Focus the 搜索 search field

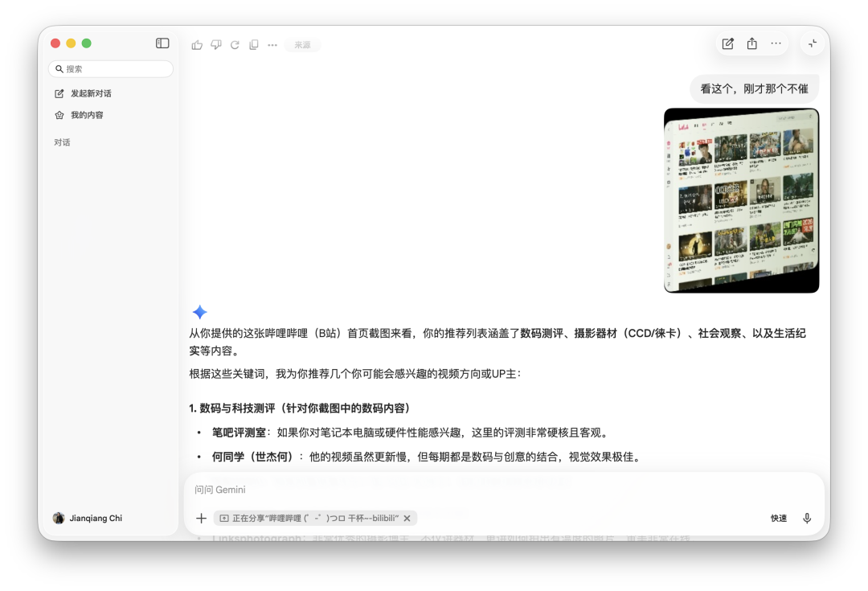(111, 68)
